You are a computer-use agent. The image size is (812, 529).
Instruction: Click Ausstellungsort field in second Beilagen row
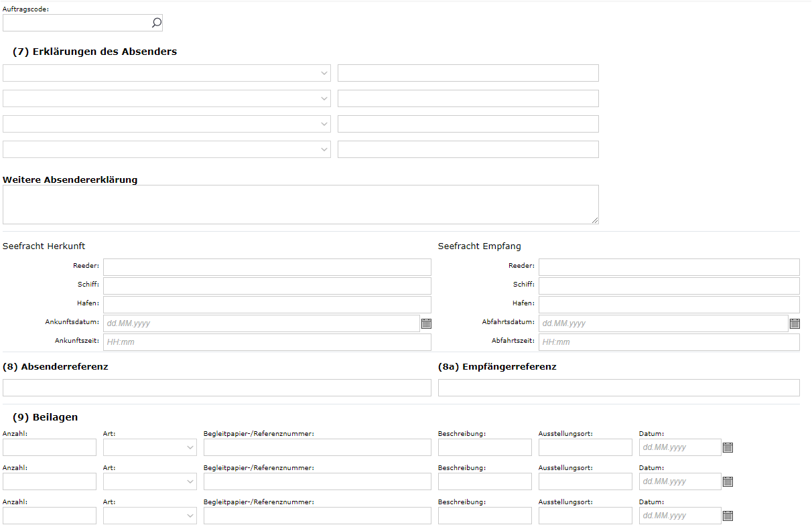click(586, 481)
